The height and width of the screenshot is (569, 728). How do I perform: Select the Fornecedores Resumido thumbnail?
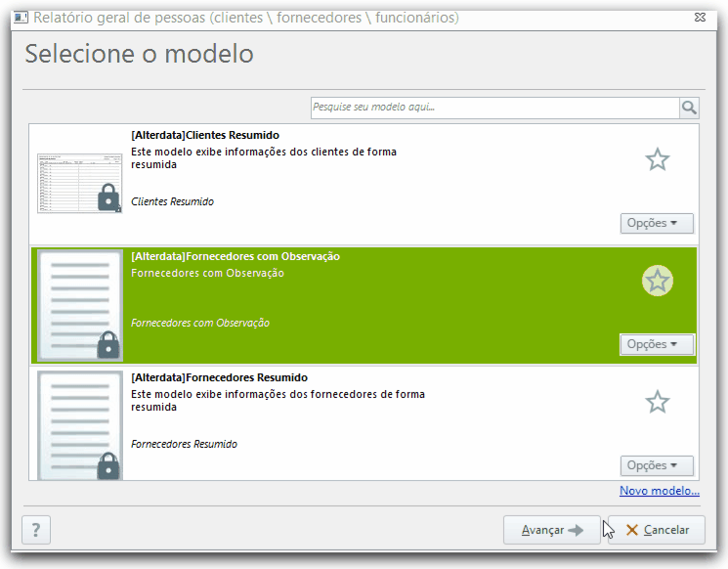point(80,425)
